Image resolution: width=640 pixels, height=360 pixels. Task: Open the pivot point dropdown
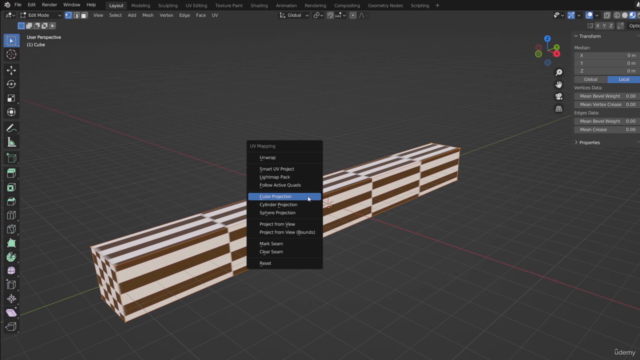pyautogui.click(x=318, y=15)
